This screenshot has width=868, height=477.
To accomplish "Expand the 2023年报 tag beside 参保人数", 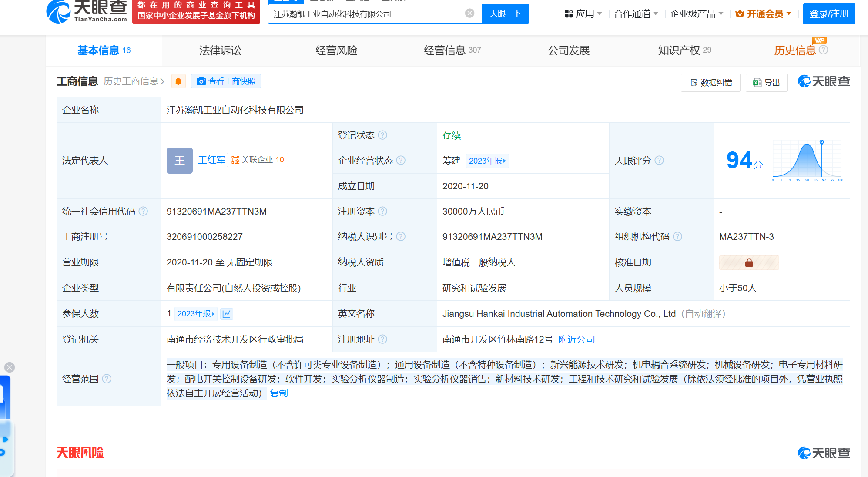I will tap(196, 314).
